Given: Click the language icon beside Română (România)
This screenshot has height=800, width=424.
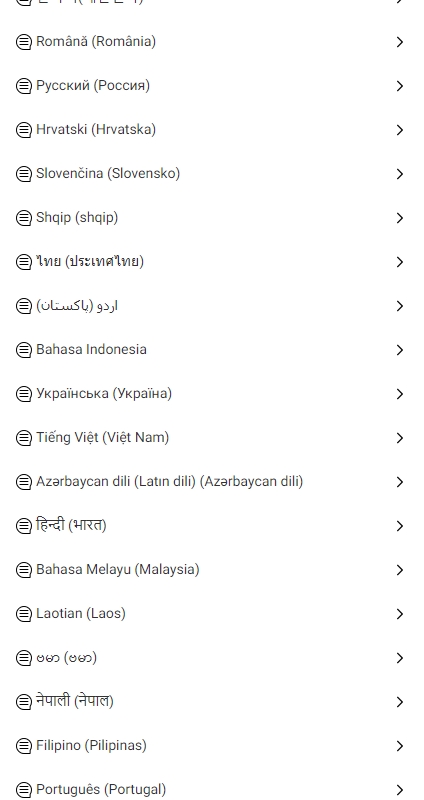Looking at the screenshot, I should (23, 42).
